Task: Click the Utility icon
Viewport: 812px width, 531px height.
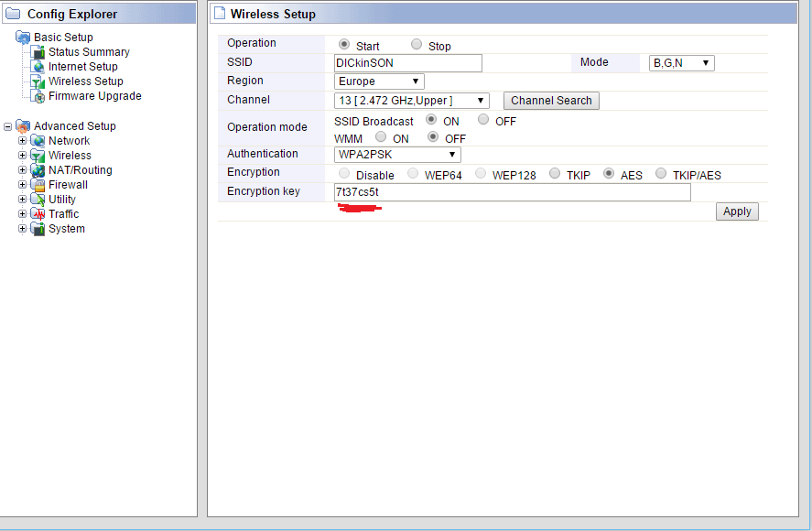Action: point(38,200)
